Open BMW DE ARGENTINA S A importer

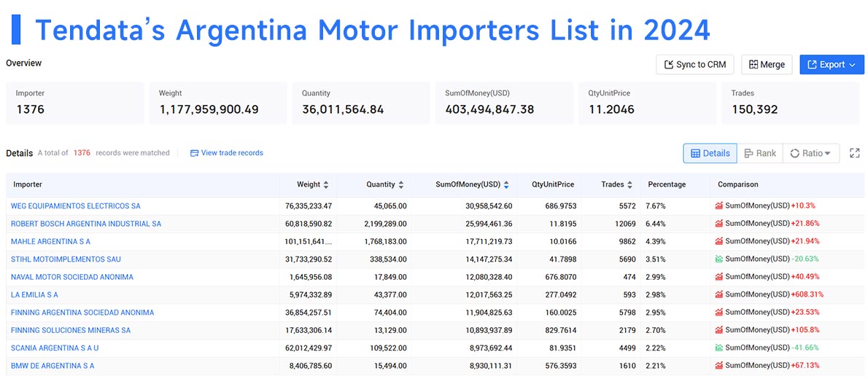(x=53, y=365)
